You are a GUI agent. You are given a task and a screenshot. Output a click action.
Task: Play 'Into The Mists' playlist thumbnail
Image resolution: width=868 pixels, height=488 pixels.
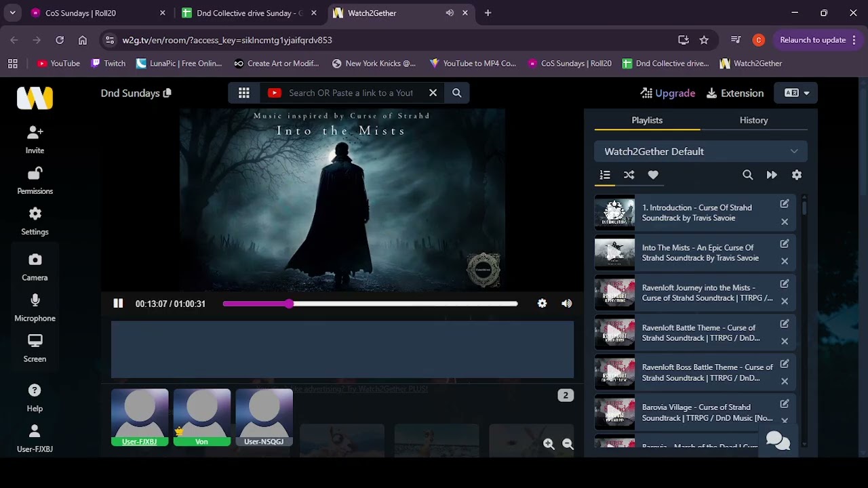[614, 253]
